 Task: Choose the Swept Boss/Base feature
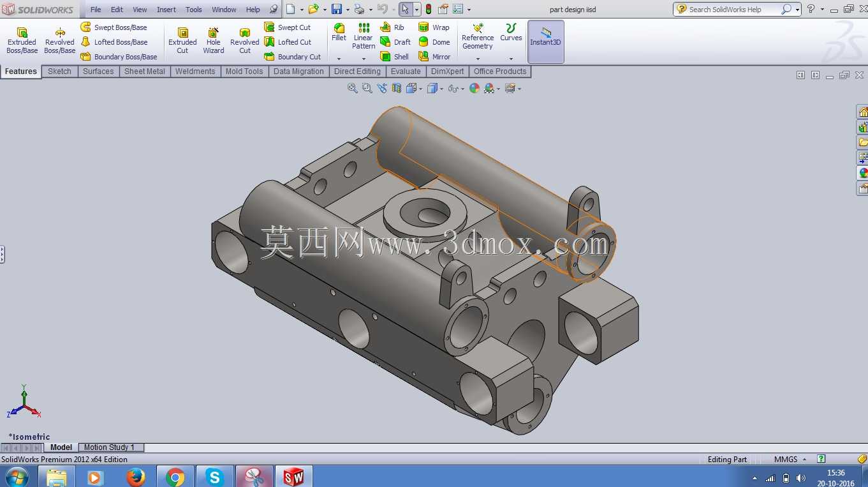pyautogui.click(x=114, y=27)
